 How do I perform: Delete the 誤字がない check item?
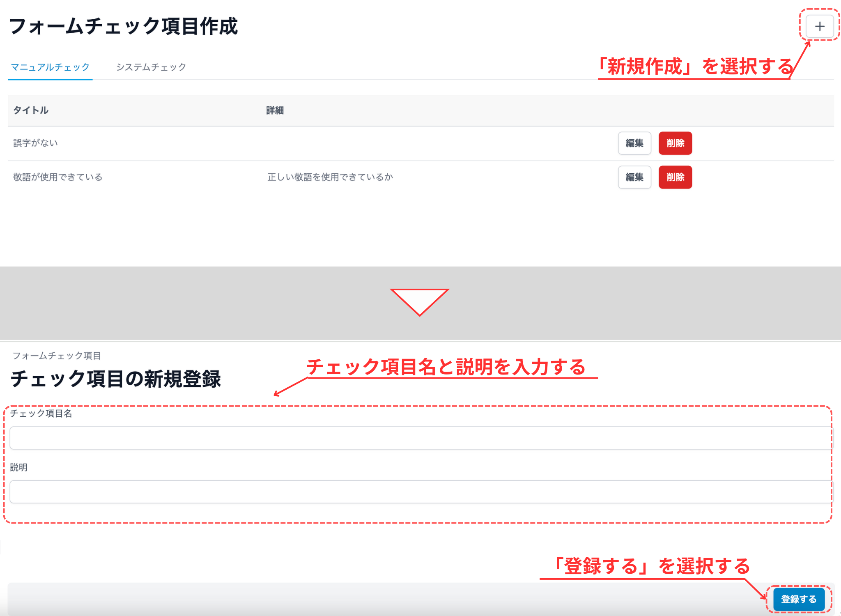pos(675,143)
